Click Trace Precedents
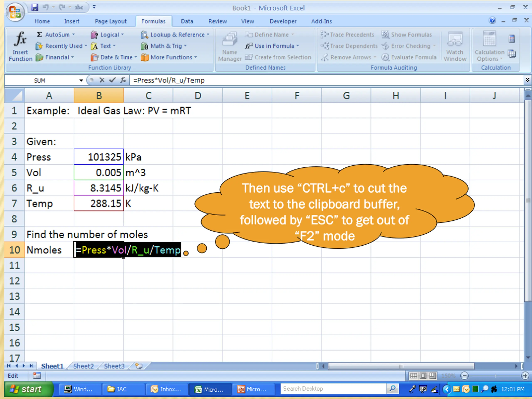Viewport: 532px width, 399px height. [x=347, y=35]
